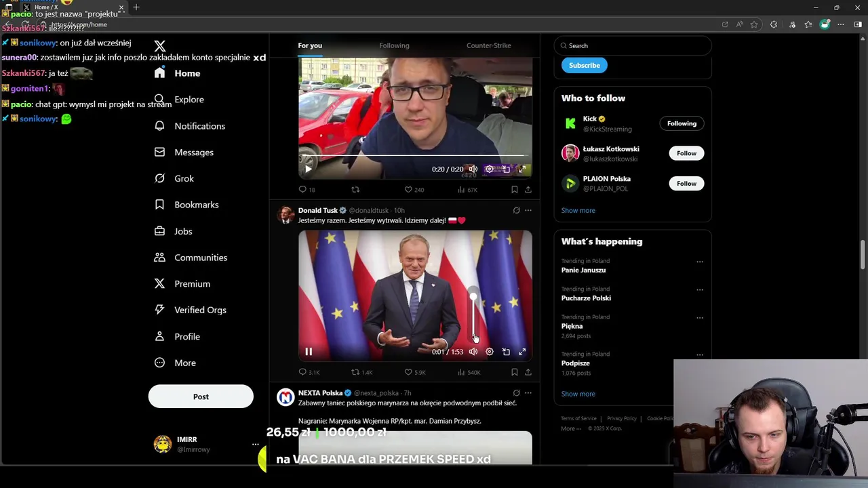Like Donald Tusk post

[414, 372]
